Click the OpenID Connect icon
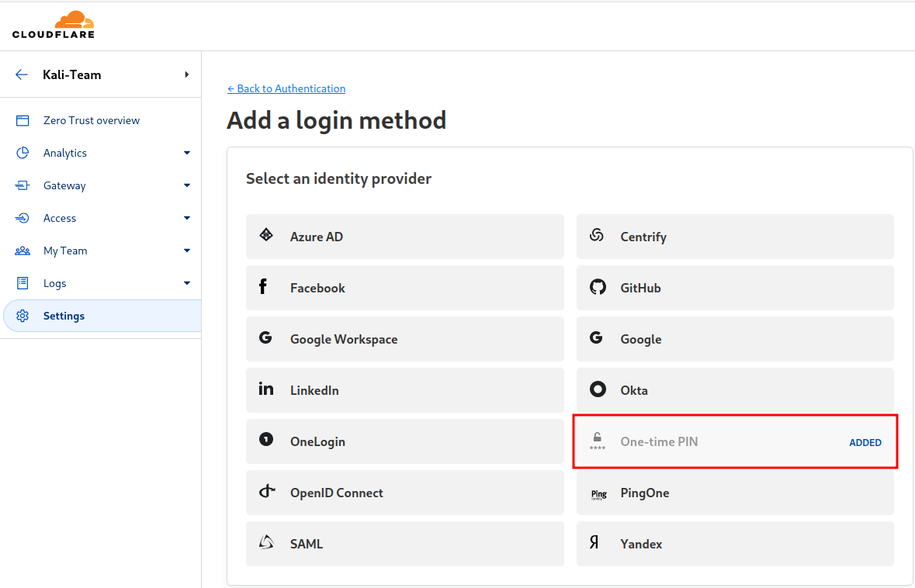The height and width of the screenshot is (588, 915). coord(267,491)
